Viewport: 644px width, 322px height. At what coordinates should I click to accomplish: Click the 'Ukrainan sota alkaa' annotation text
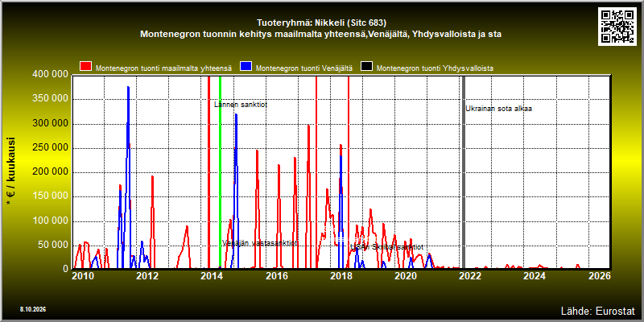point(498,109)
